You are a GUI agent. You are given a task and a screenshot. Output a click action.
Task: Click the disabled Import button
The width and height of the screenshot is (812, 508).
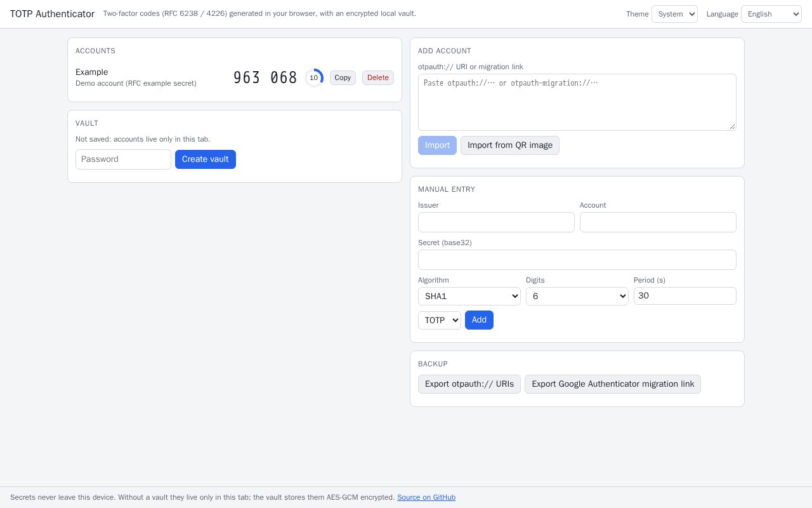(x=437, y=145)
